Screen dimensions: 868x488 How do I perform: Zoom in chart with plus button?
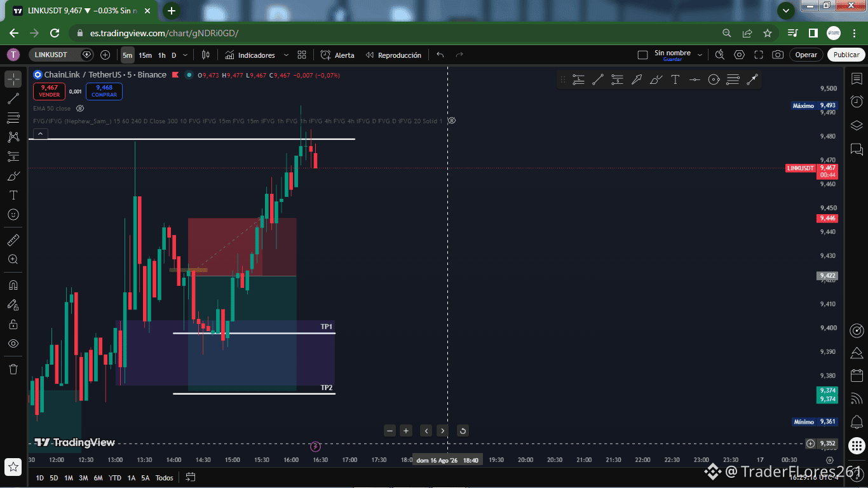pyautogui.click(x=406, y=431)
